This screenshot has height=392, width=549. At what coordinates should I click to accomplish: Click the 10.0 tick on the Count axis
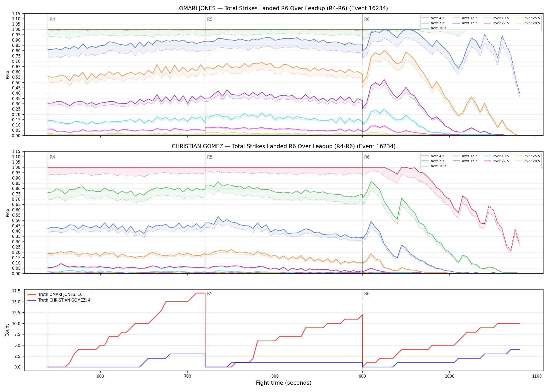[x=16, y=324]
